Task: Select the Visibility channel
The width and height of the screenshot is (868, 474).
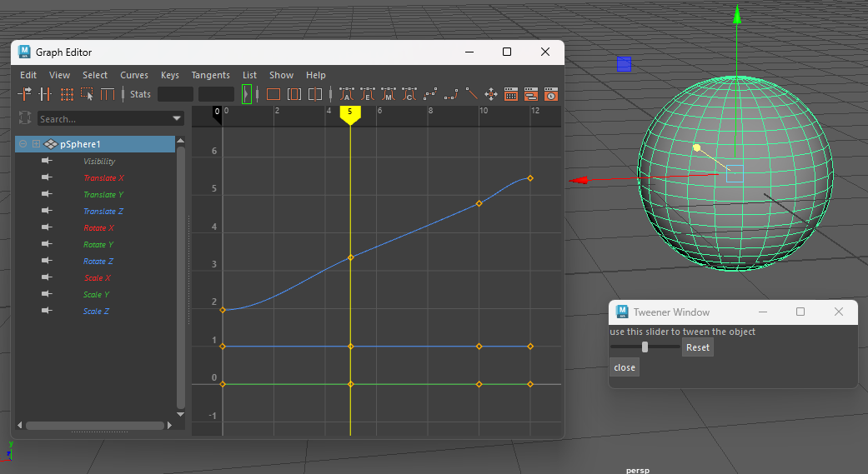Action: pyautogui.click(x=99, y=161)
